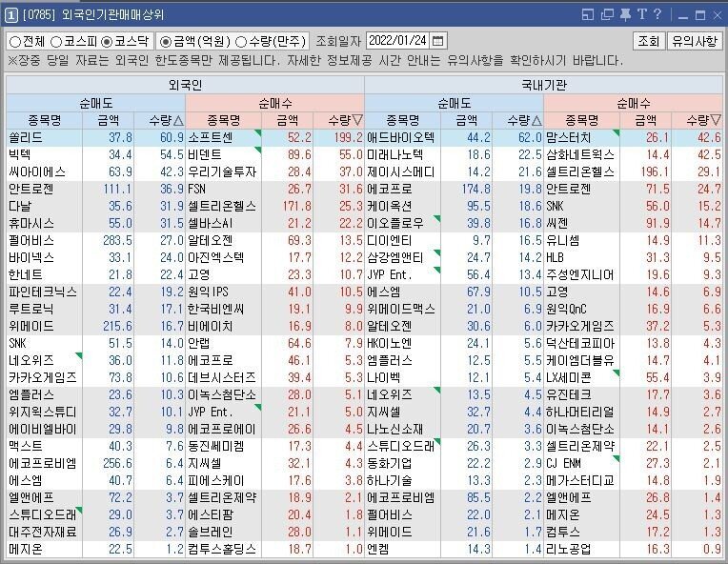728x564 pixels.
Task: Sort institution net-sell 수량 column header
Action: pos(518,121)
